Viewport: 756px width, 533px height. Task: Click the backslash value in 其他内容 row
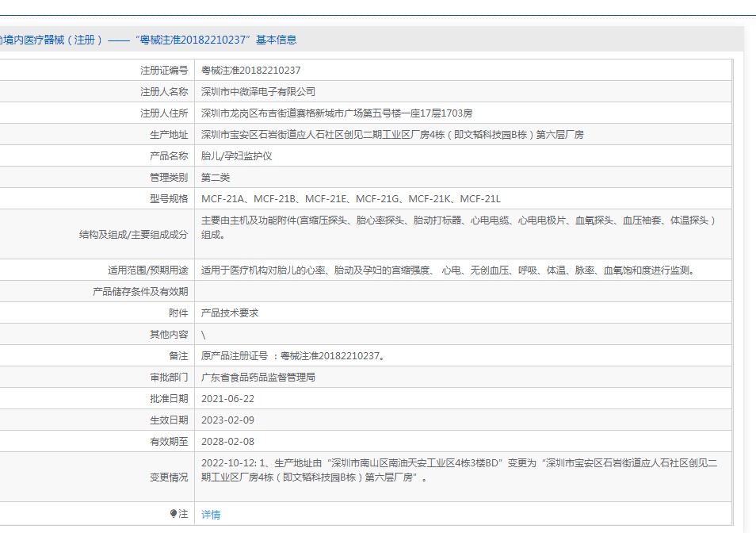pos(204,335)
